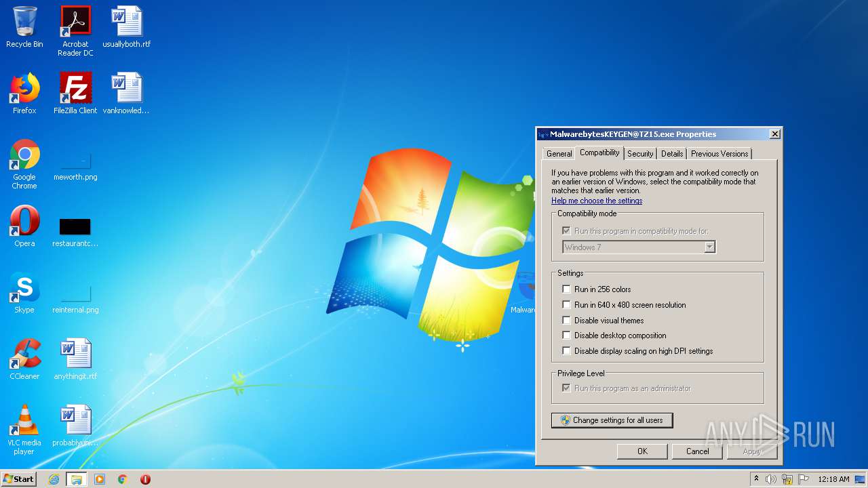868x488 pixels.
Task: Open the Windows 7 compatibility mode dropdown
Action: pyautogui.click(x=639, y=247)
